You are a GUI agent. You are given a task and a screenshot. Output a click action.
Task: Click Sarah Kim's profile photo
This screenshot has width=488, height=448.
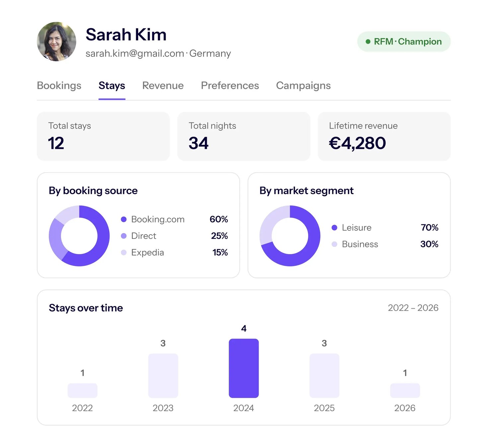pyautogui.click(x=56, y=42)
